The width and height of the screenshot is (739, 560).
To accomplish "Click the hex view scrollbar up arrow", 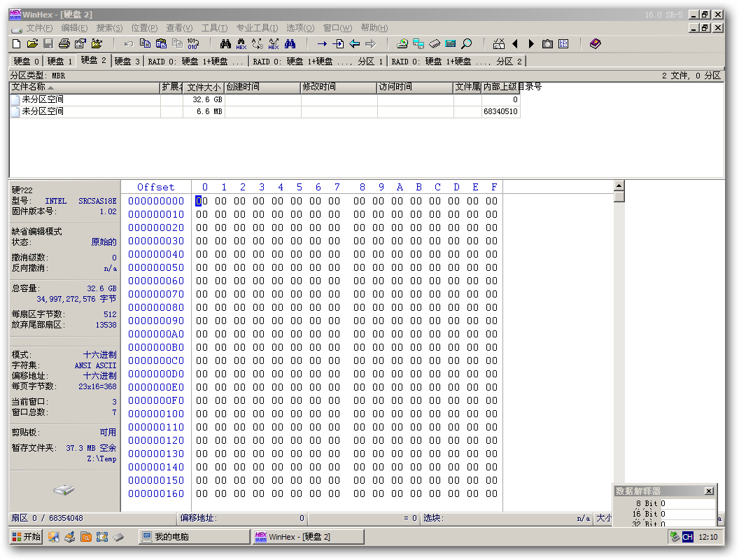I will coord(619,185).
